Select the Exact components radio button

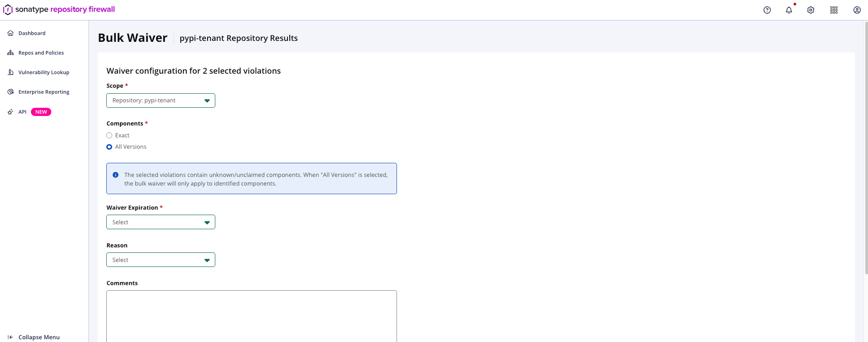(x=109, y=136)
